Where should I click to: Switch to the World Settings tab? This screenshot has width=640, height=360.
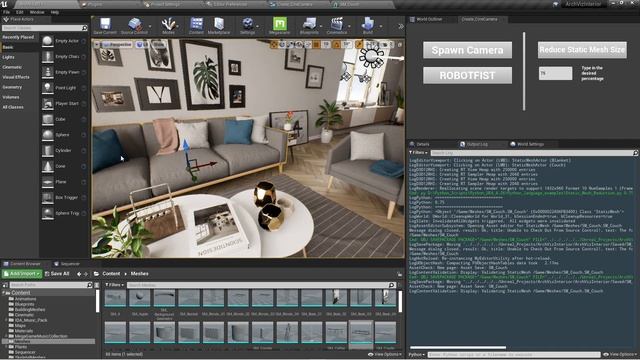click(x=527, y=144)
